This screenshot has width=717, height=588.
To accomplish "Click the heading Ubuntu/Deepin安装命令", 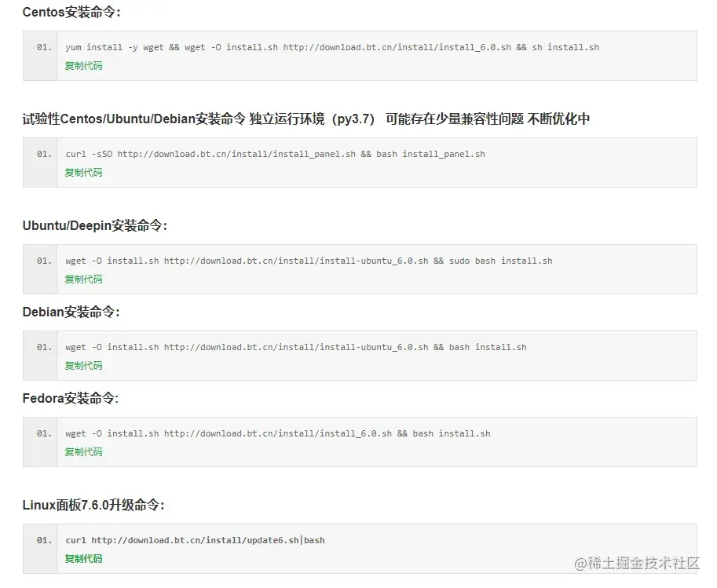I will tap(95, 225).
